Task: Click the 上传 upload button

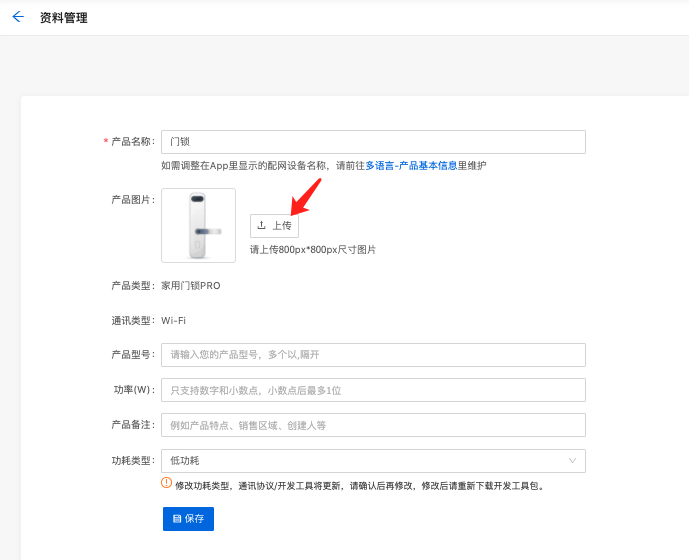Action: point(274,226)
